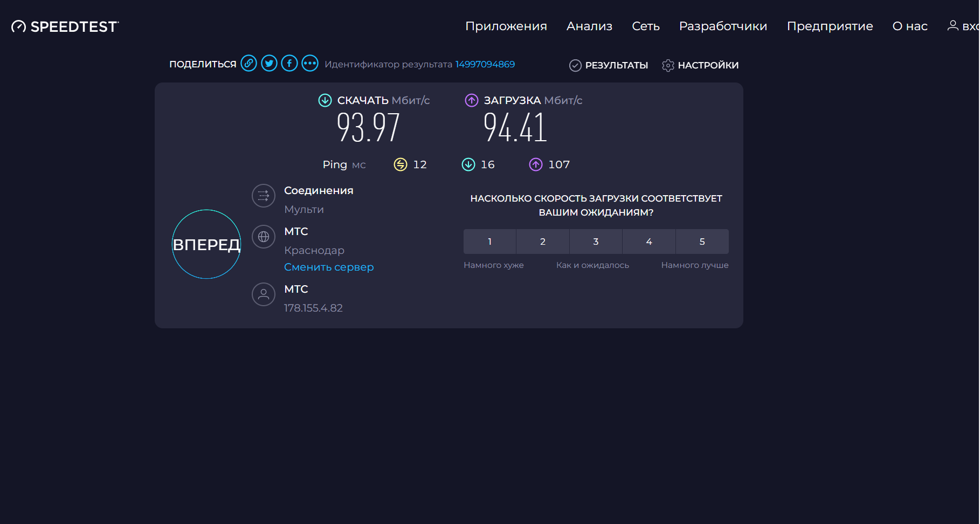Click the upload arrow icon beside Загрузка

pyautogui.click(x=472, y=100)
